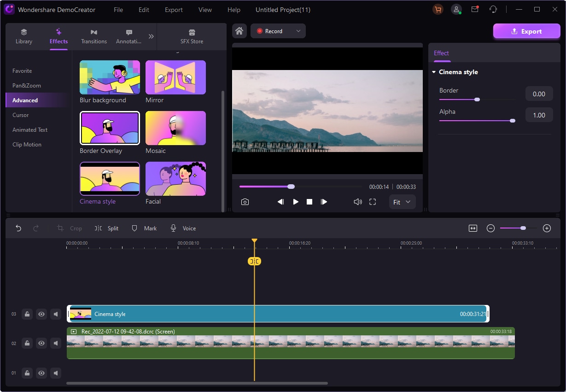Undo the last action
Screen dimensions: 566x392
pos(18,228)
